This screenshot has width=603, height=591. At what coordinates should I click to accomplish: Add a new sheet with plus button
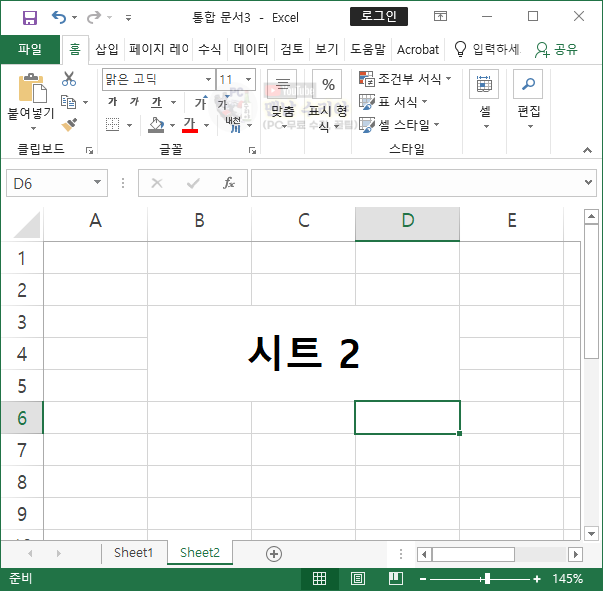(x=274, y=554)
